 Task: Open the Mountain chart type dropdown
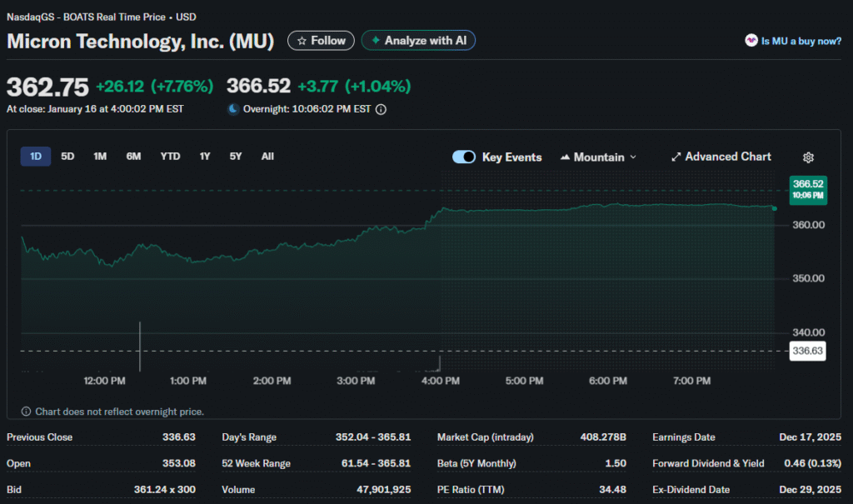pyautogui.click(x=599, y=157)
